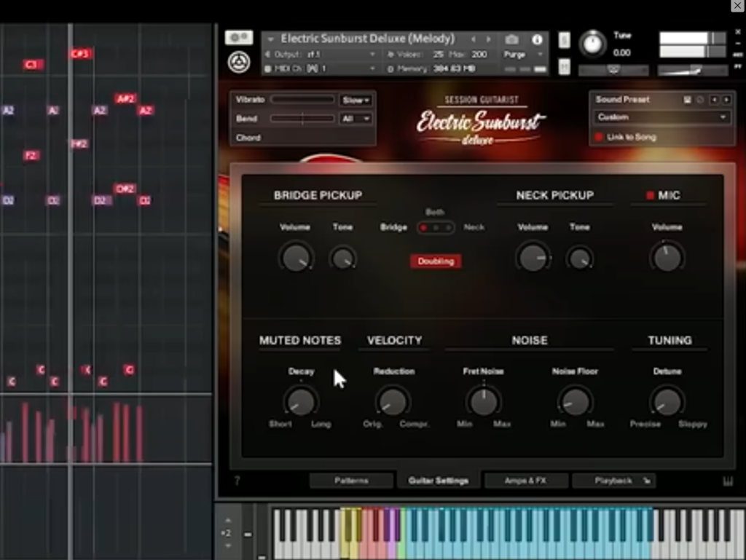
Task: Switch to the Amps & FX tab
Action: [525, 481]
